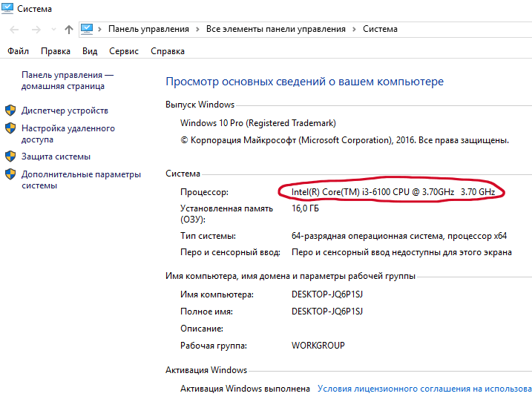Select computer name value beside Имя компьютера
This screenshot has height=402, width=532.
pos(327,294)
